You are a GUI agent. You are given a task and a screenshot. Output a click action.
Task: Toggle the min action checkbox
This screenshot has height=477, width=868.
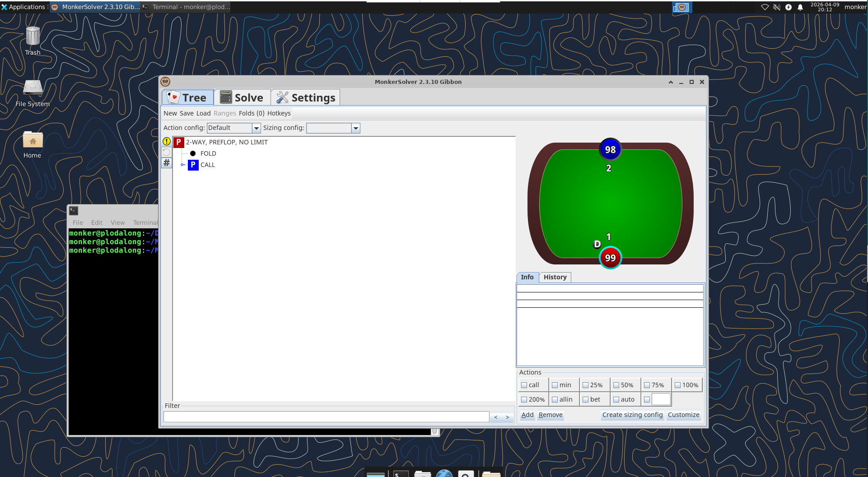click(555, 385)
